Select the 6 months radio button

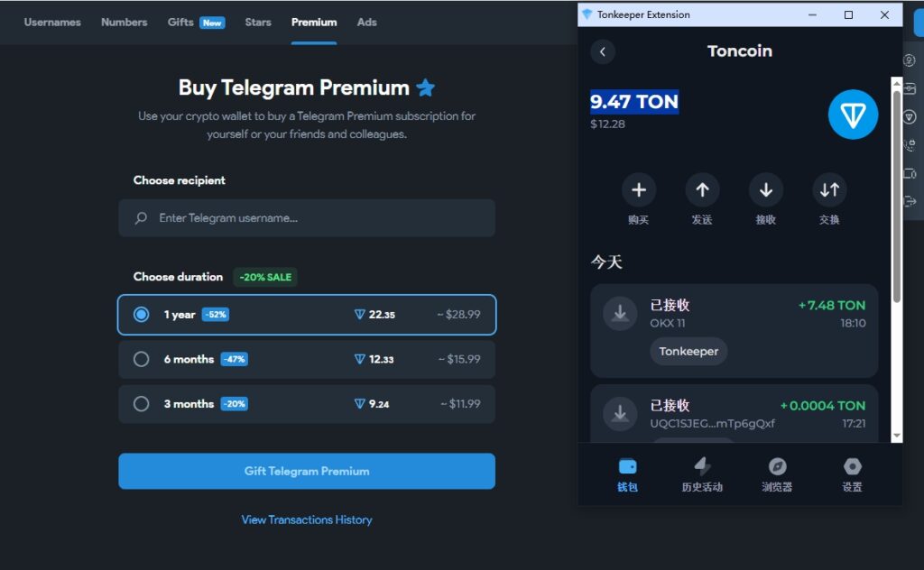click(x=141, y=359)
